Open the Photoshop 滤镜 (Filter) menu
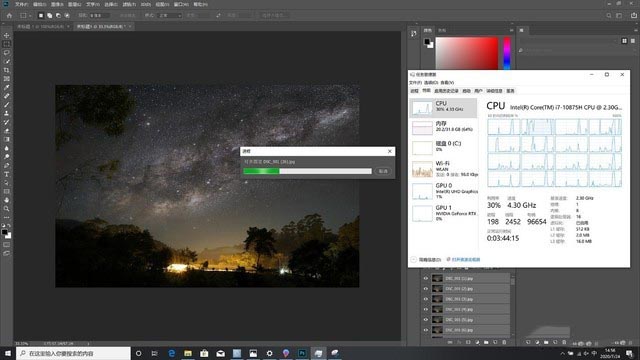 point(129,4)
